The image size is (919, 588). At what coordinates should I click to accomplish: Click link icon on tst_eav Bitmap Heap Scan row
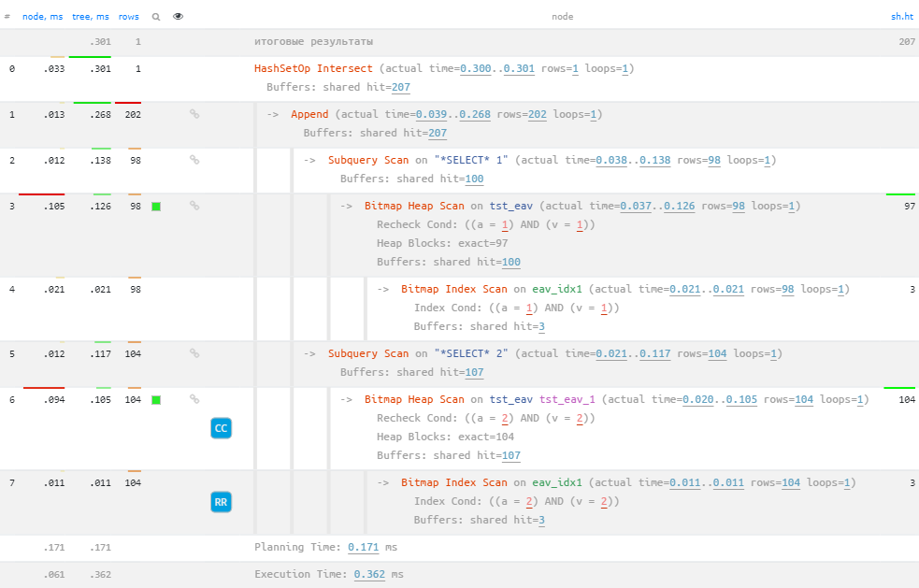pos(194,206)
